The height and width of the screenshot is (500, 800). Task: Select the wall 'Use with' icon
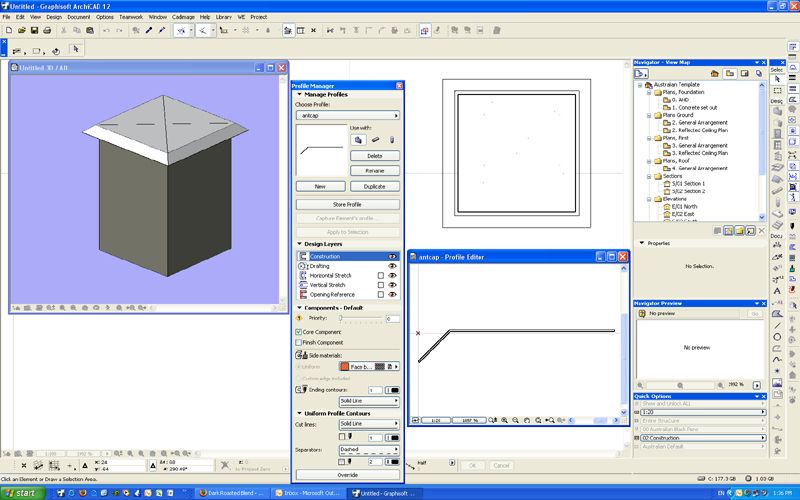pos(358,139)
